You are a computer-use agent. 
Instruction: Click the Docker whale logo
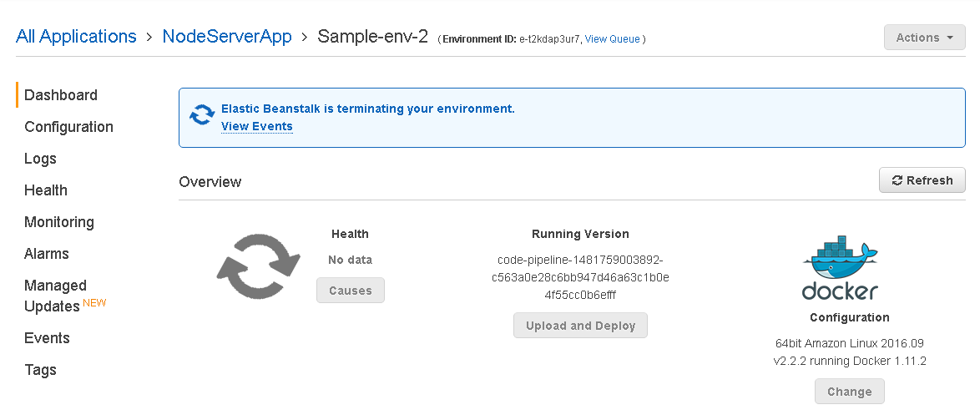tap(840, 267)
